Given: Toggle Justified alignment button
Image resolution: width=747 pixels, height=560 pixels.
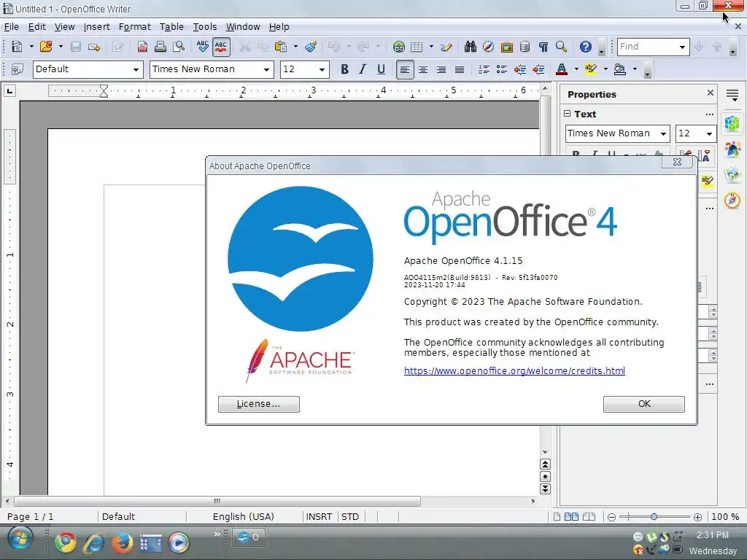Looking at the screenshot, I should pyautogui.click(x=460, y=69).
